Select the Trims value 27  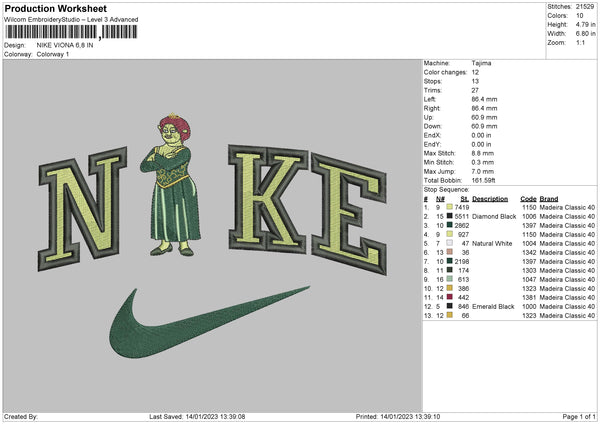[475, 90]
